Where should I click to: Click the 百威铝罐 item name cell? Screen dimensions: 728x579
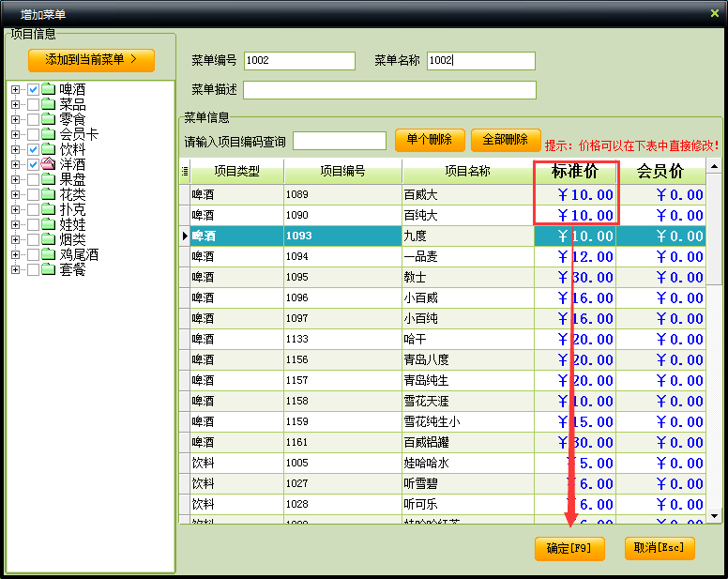(467, 443)
